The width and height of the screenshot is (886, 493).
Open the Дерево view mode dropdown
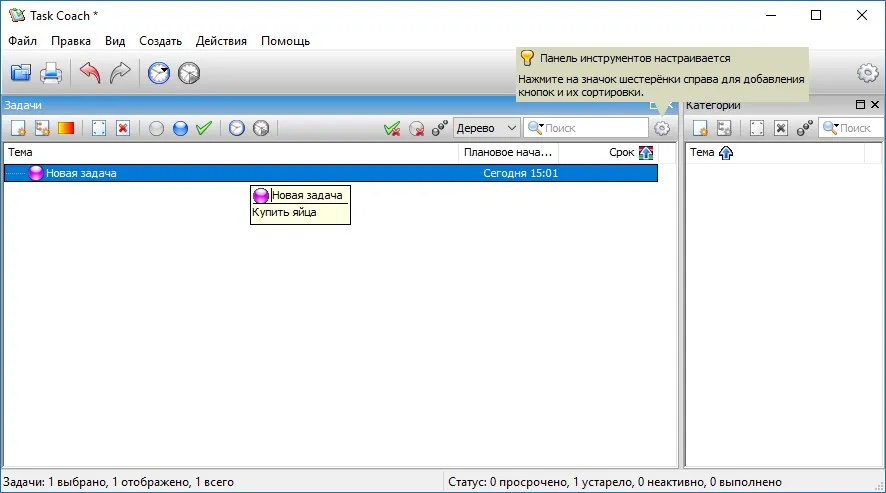pos(487,128)
